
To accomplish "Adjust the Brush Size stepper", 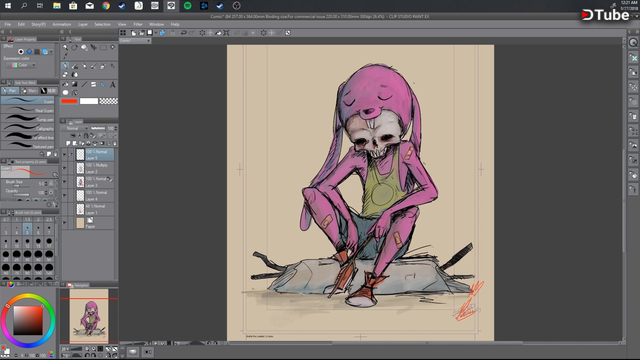I will pos(46,184).
